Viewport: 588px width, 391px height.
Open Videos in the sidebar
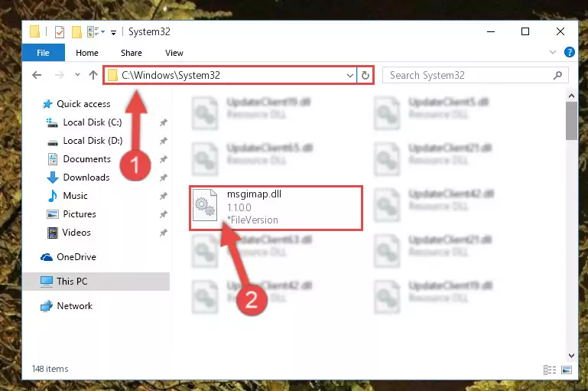click(76, 233)
